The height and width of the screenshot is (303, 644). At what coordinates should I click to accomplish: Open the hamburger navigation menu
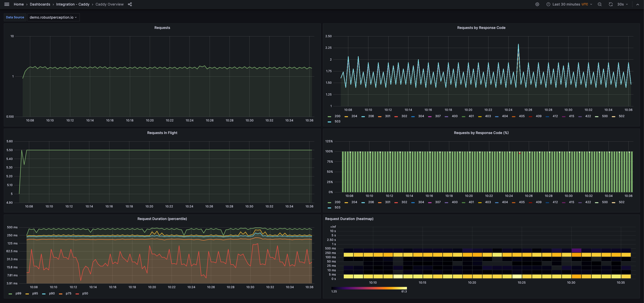7,4
